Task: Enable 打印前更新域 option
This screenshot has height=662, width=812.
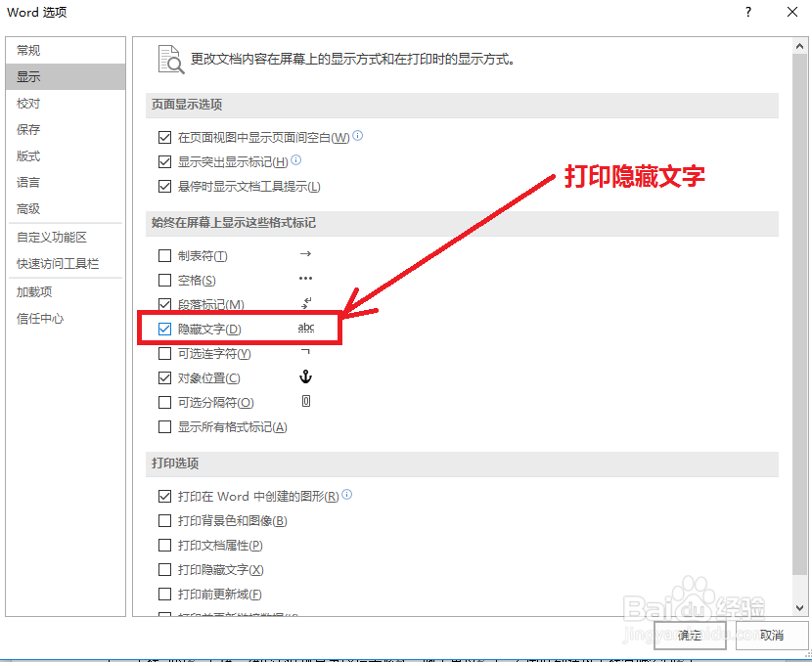Action: (164, 594)
